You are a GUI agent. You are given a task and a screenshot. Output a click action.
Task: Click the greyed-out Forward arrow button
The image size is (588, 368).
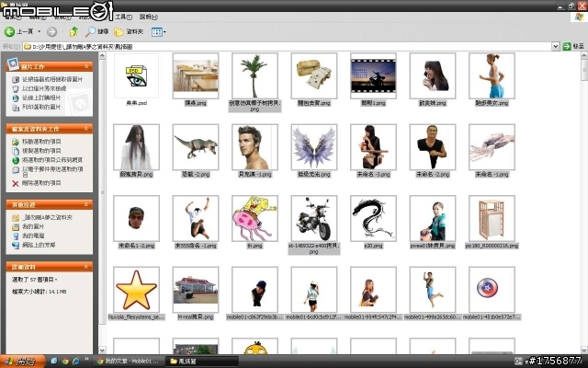tap(52, 32)
